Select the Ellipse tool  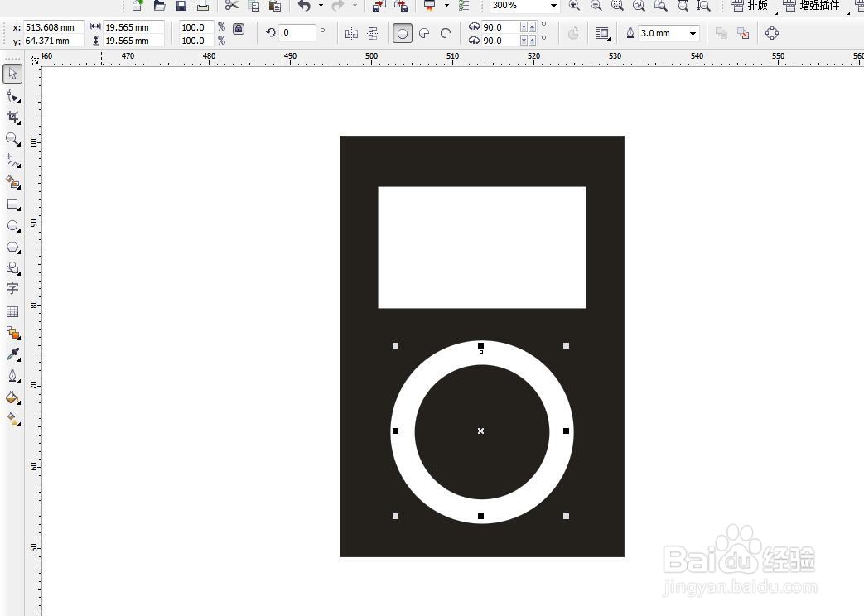coord(12,225)
